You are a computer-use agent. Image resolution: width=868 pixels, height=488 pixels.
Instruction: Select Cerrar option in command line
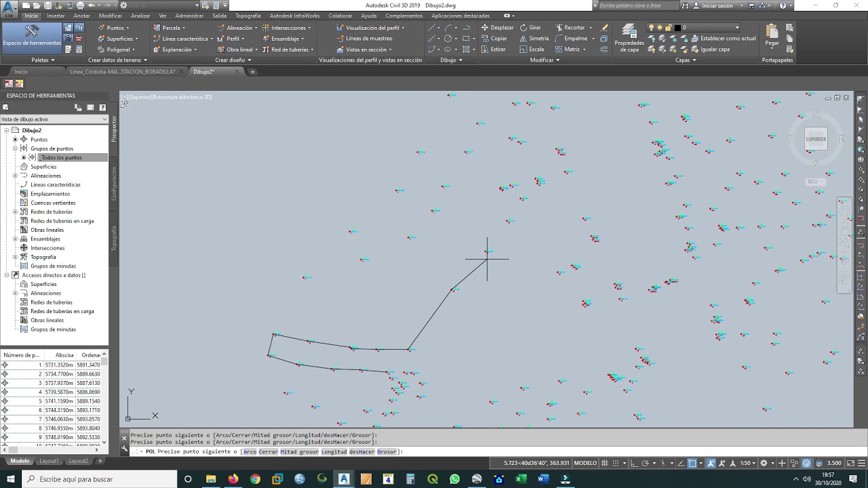point(269,451)
